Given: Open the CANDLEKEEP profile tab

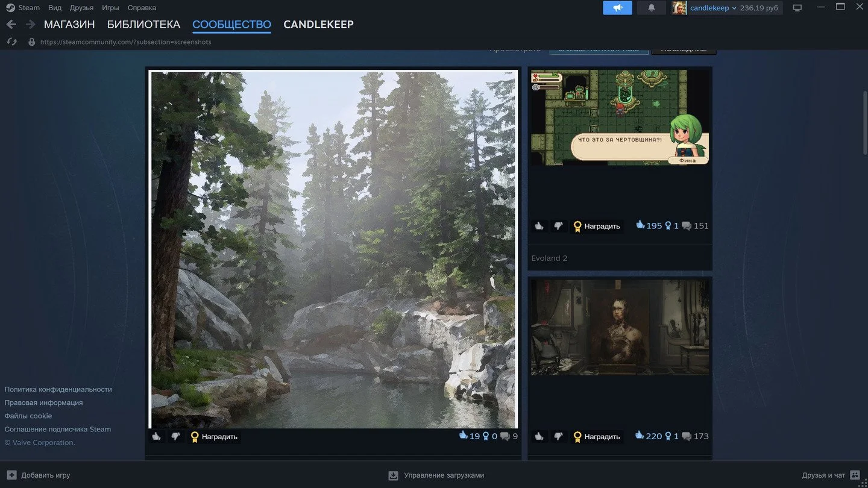Looking at the screenshot, I should [x=318, y=25].
